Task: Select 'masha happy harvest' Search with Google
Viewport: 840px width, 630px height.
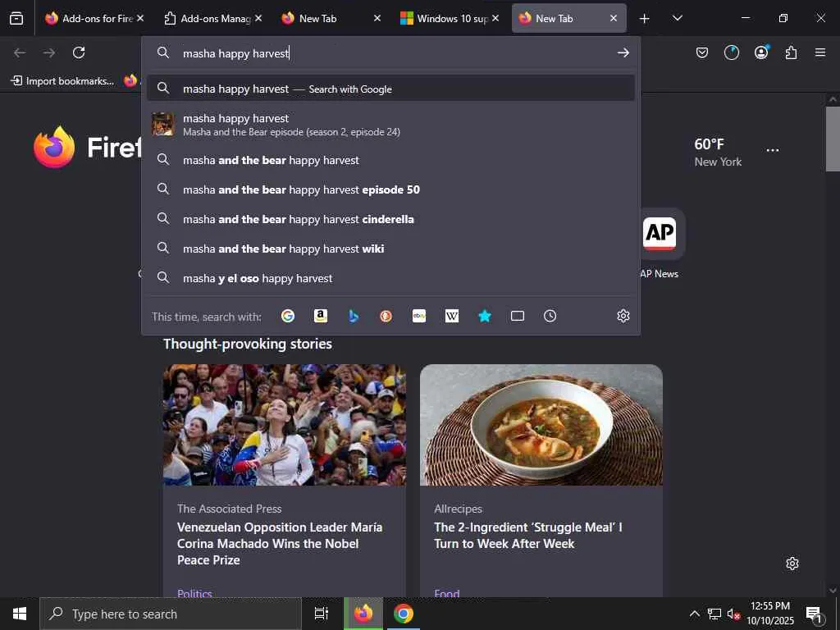Action: coord(391,89)
